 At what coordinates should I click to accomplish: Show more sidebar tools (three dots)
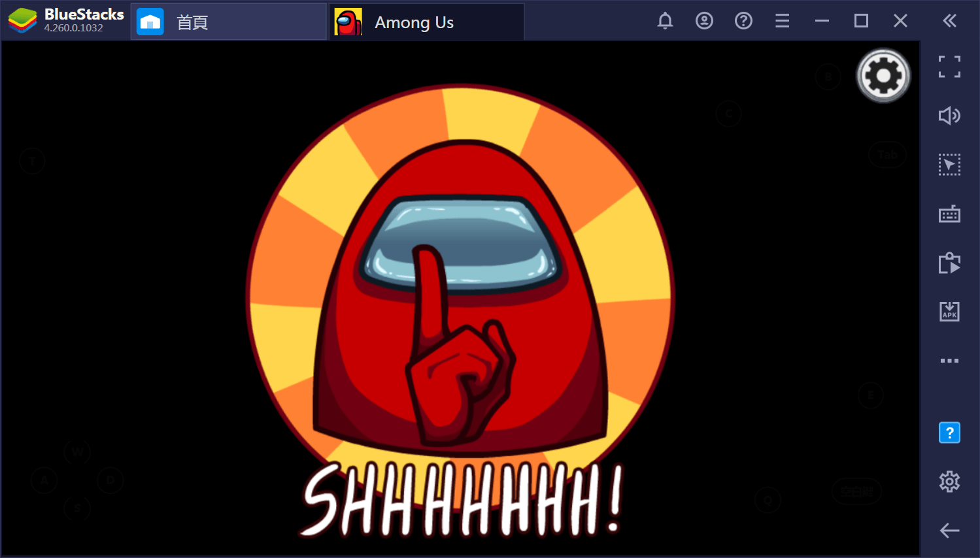(949, 361)
